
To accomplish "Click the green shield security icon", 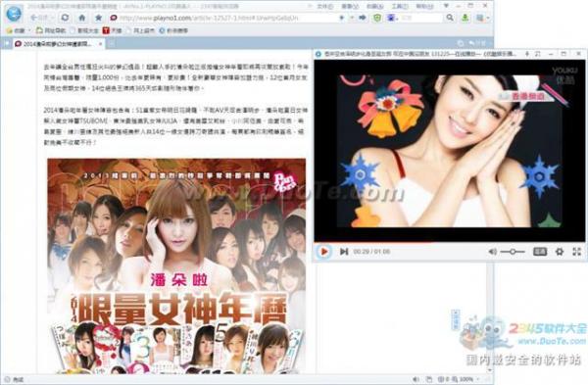I will coord(377,18).
